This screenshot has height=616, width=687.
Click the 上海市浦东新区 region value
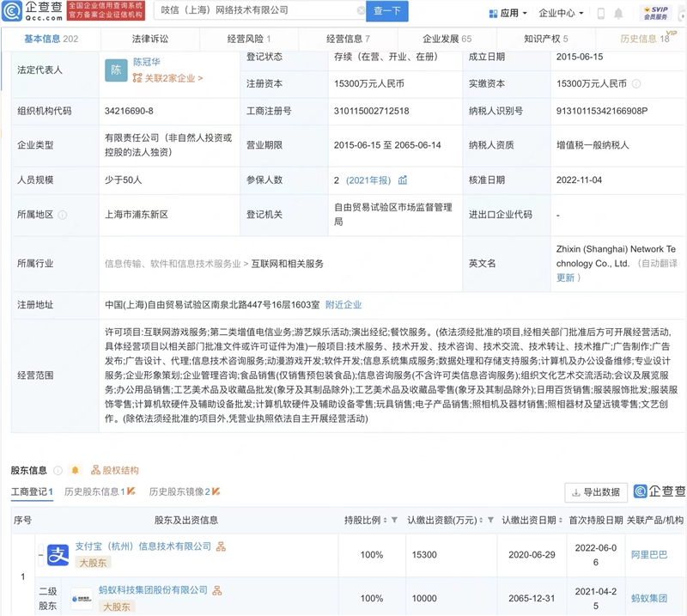click(137, 215)
